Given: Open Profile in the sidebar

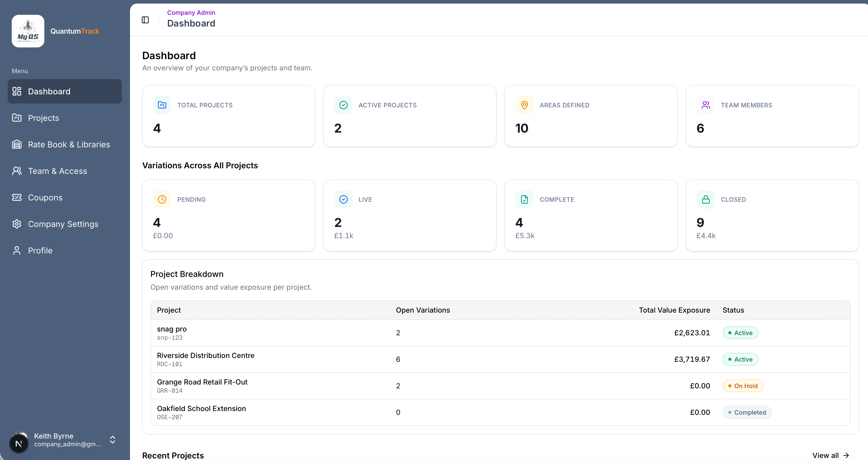Looking at the screenshot, I should pyautogui.click(x=65, y=251).
